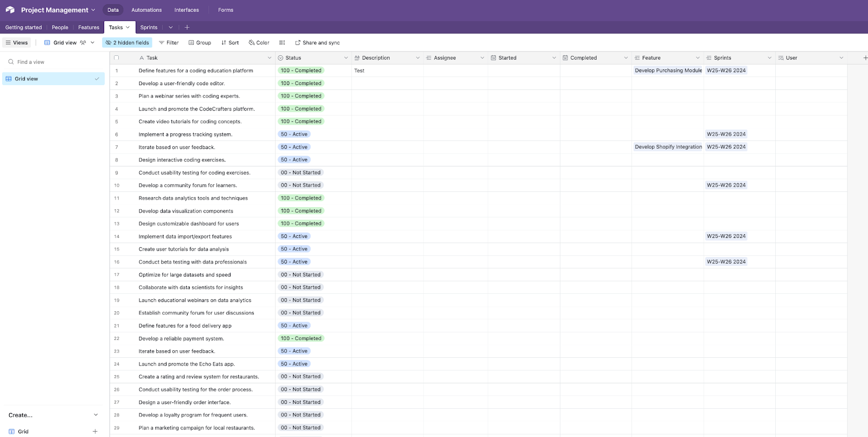Click the Group button
868x437 pixels.
click(200, 43)
